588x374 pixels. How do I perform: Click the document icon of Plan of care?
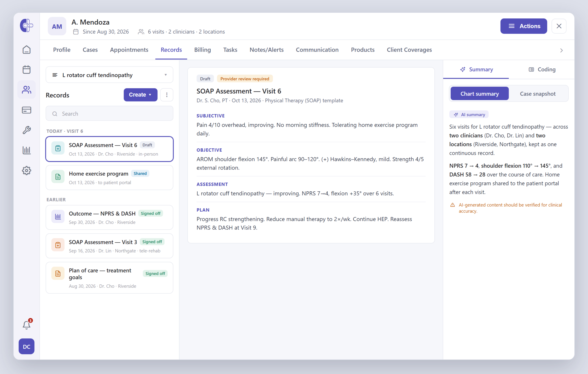(58, 273)
